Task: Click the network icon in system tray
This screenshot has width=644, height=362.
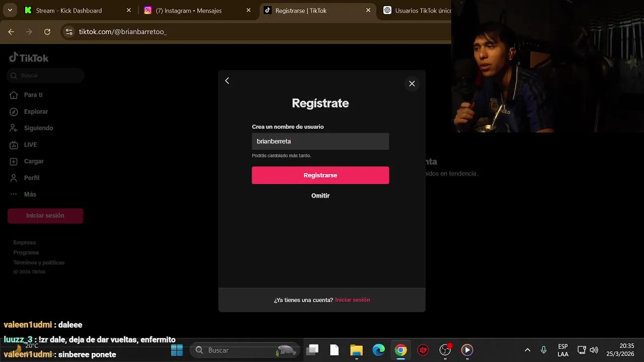Action: (x=582, y=350)
